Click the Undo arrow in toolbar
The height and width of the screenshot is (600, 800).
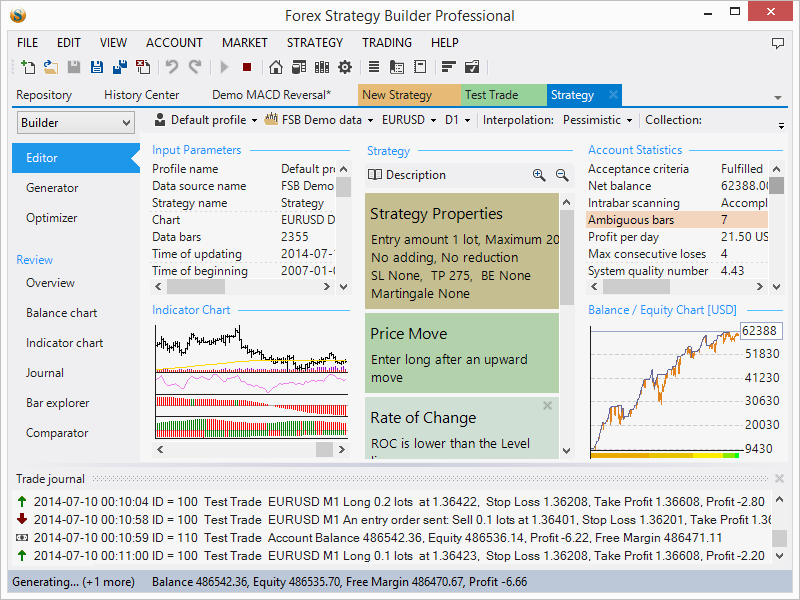click(172, 67)
